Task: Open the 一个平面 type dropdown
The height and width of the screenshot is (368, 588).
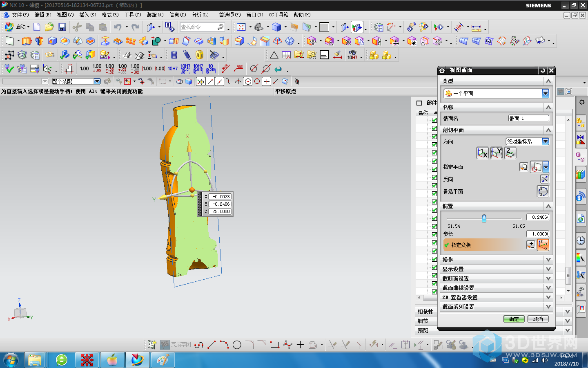Action: pyautogui.click(x=546, y=94)
